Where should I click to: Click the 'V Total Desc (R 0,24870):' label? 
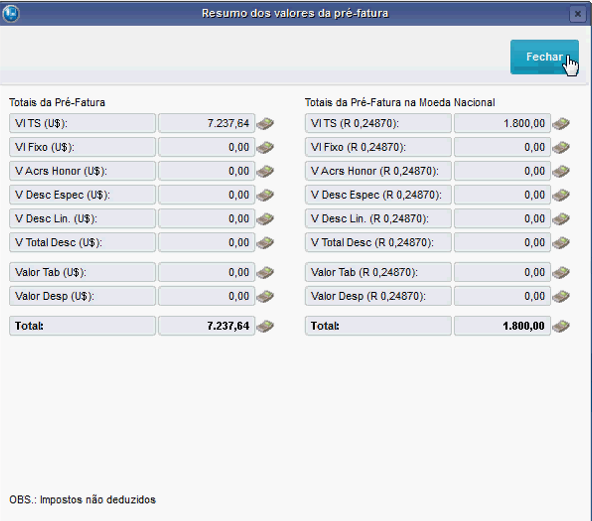point(378,242)
